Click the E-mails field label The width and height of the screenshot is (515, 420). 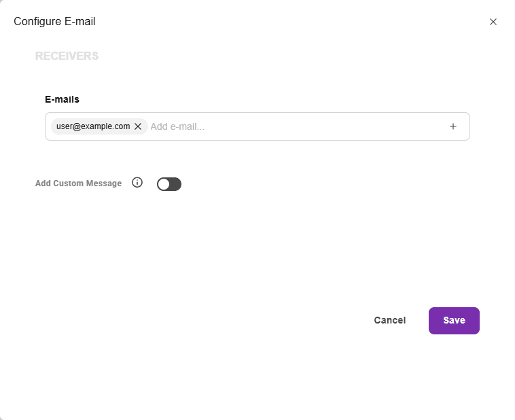62,99
